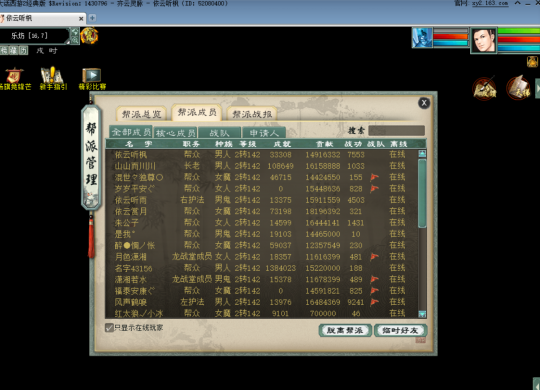Screen dimensions: 540x390
Task: Open the 天书 book icon
Action: 519,88
